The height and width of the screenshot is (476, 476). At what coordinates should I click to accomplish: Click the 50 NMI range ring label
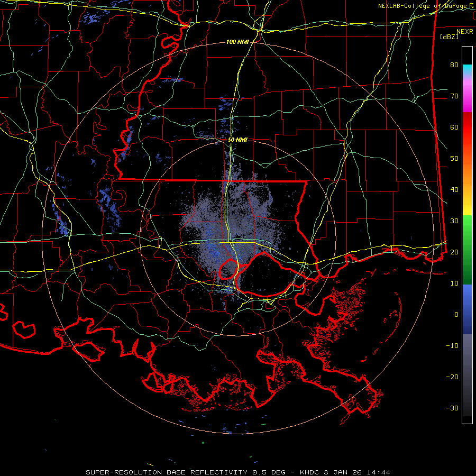pyautogui.click(x=237, y=140)
